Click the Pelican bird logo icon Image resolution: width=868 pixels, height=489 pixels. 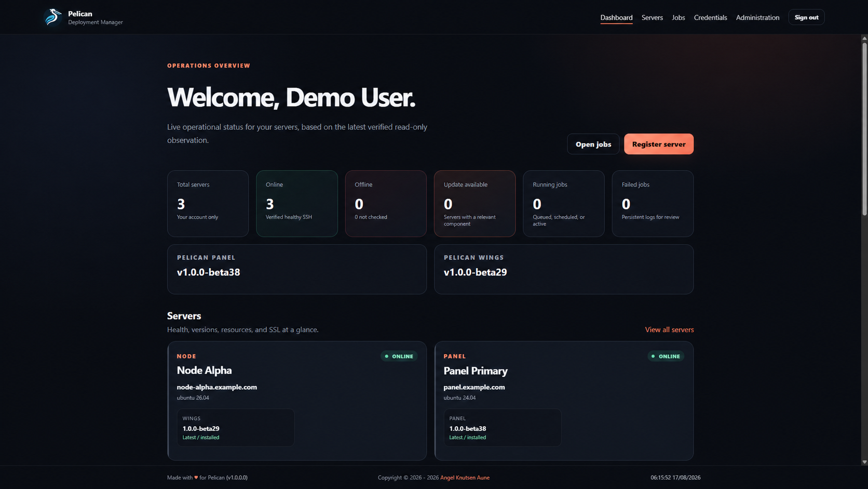click(52, 17)
